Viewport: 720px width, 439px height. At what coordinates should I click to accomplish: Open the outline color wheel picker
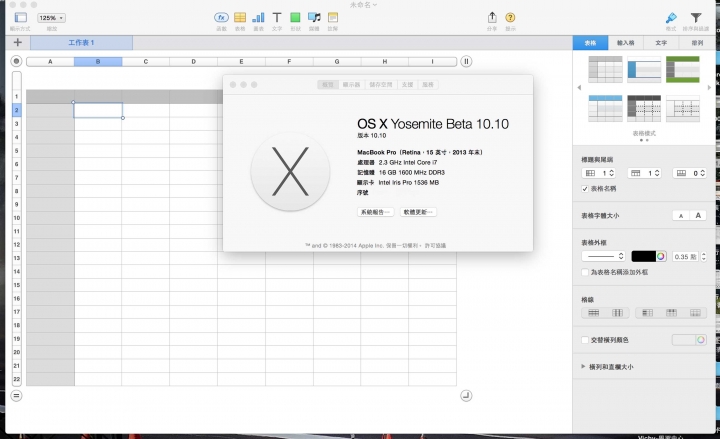661,256
